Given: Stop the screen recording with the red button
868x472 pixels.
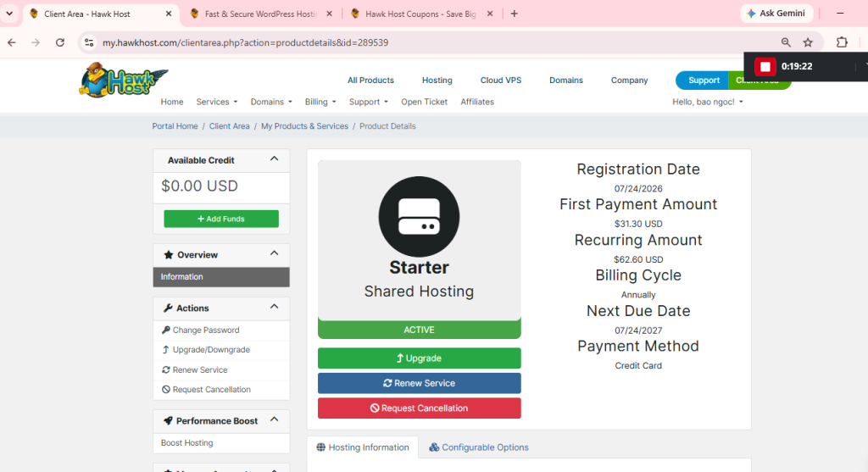Looking at the screenshot, I should point(765,66).
